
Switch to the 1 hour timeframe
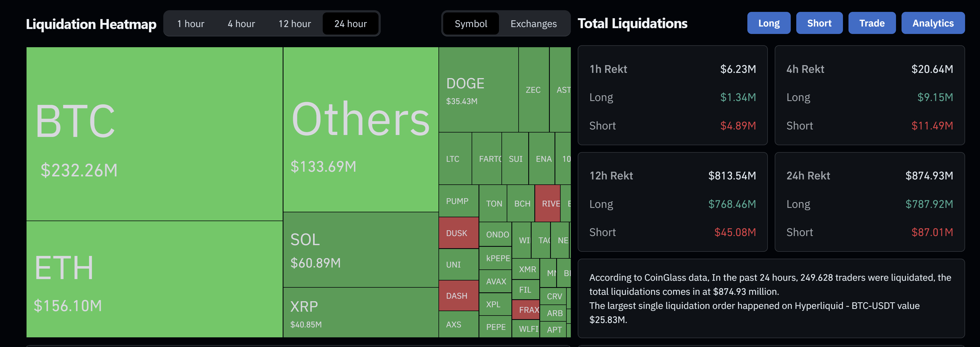coord(190,23)
